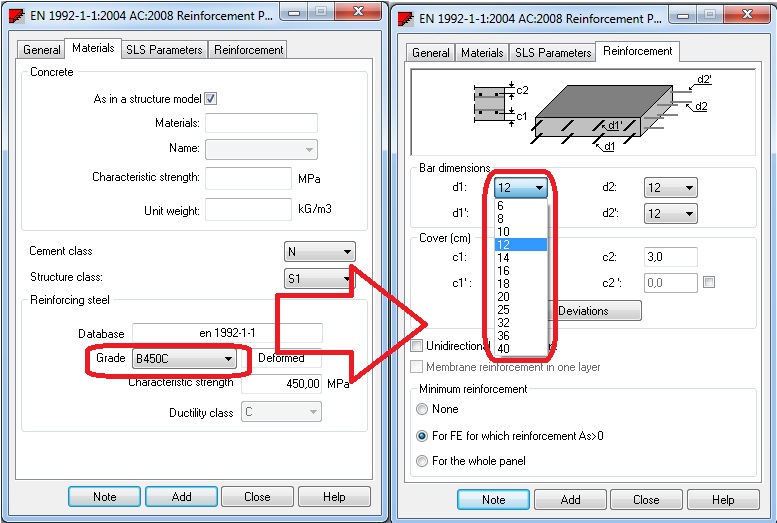777x523 pixels.
Task: Click the Deviations button
Action: tap(594, 311)
